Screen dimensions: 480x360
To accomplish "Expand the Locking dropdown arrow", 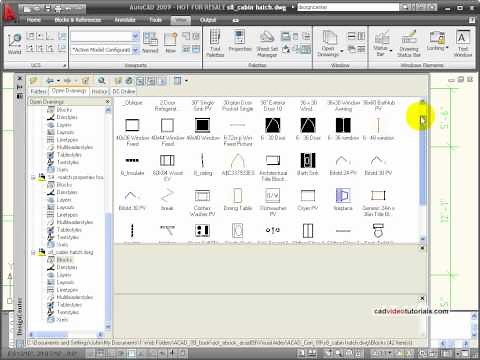I will tap(447, 47).
